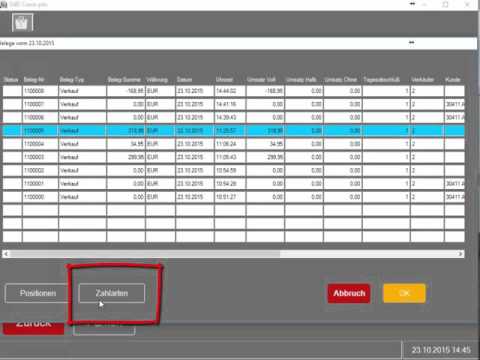Click receipt number 1100004 cell
The height and width of the screenshot is (360, 480).
point(40,144)
